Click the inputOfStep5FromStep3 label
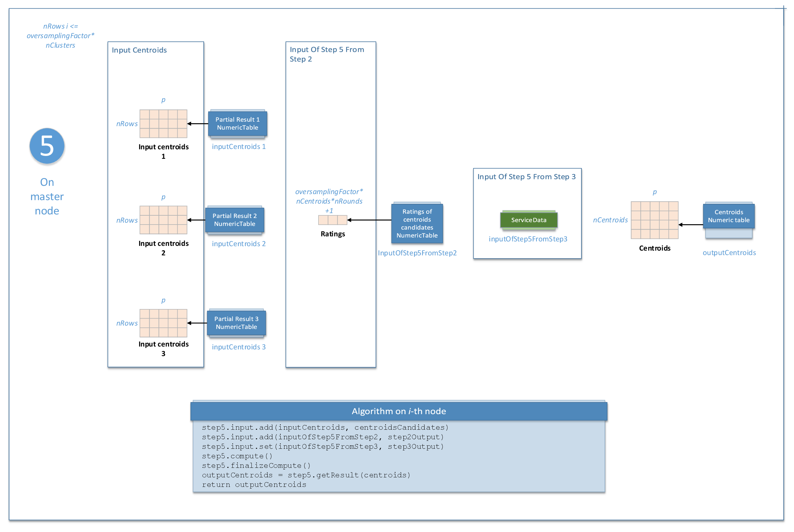 tap(528, 239)
